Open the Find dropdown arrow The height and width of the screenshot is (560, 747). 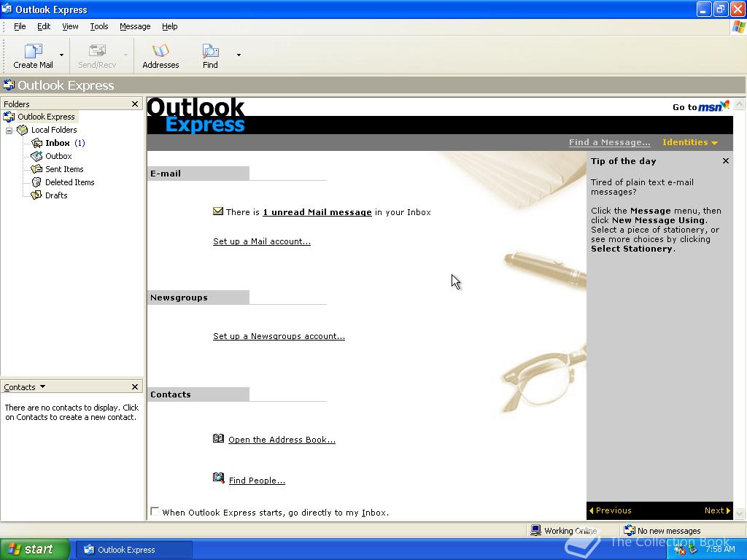[x=239, y=55]
